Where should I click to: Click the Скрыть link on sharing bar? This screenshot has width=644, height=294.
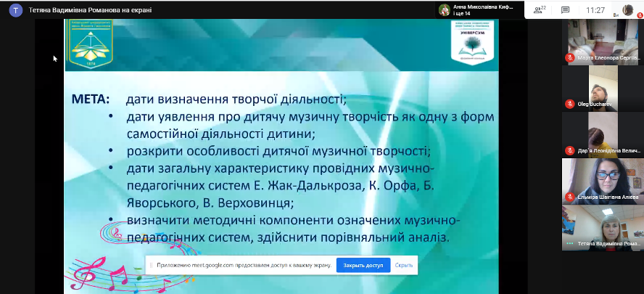click(404, 265)
